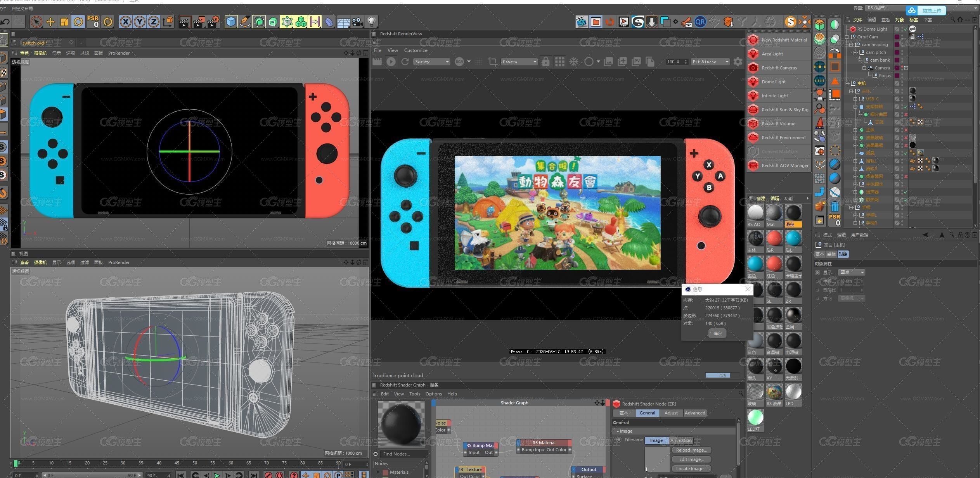Viewport: 980px width, 478px height.
Task: Click the Reload Image... button
Action: [691, 450]
